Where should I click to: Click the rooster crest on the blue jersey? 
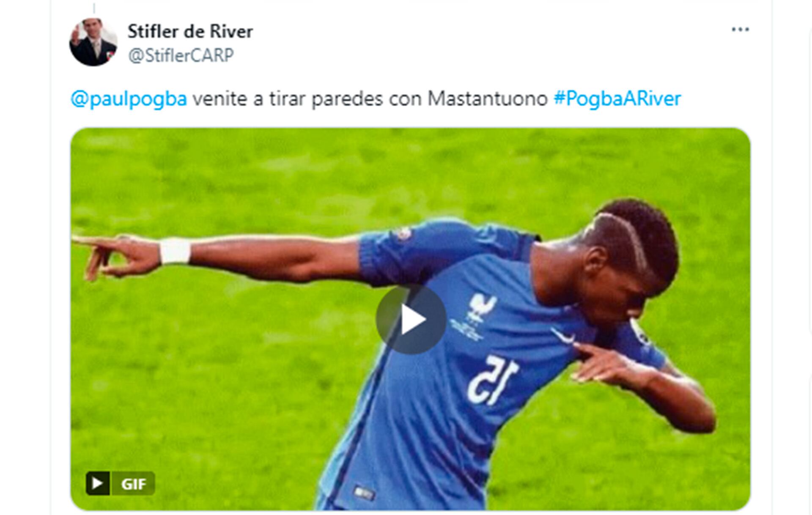pos(481,304)
